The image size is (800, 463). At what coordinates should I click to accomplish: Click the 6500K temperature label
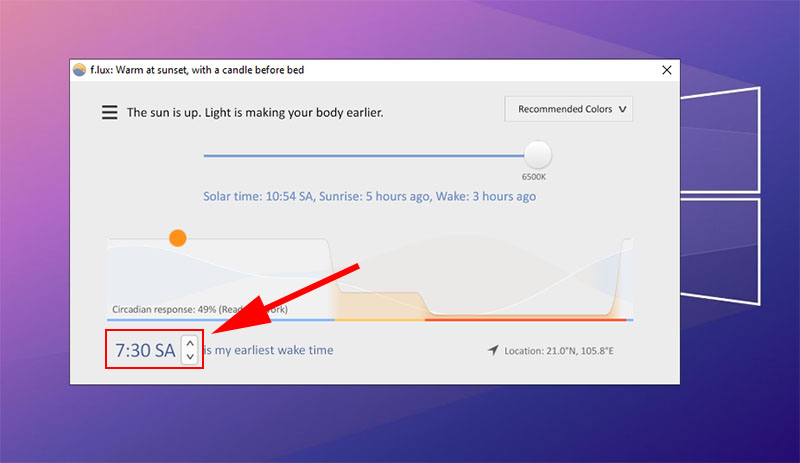534,177
